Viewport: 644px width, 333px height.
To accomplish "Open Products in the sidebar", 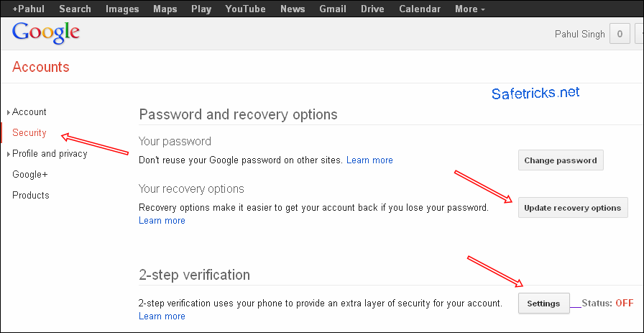I will click(x=31, y=196).
